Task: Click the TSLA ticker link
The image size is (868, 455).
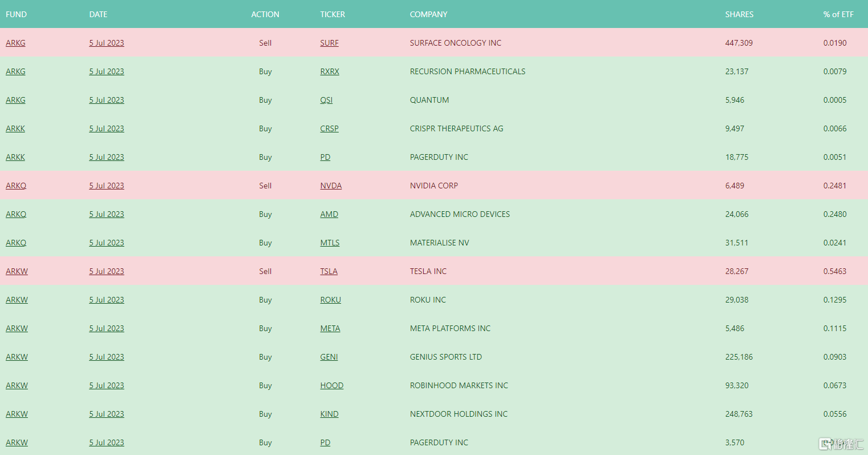Action: 328,271
